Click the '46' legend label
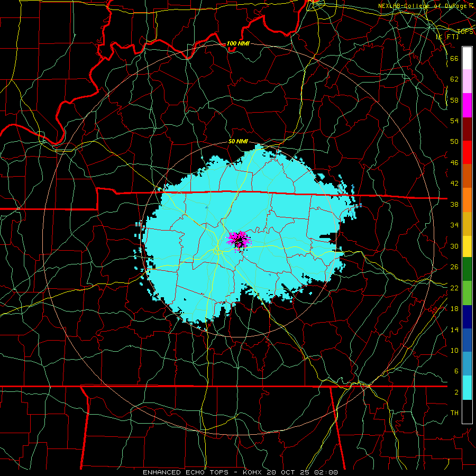 tap(454, 162)
